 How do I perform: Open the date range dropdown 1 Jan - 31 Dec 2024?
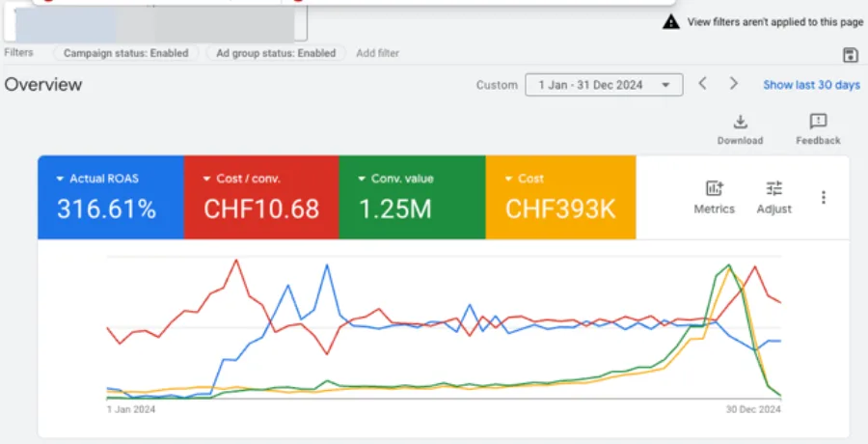coord(604,85)
